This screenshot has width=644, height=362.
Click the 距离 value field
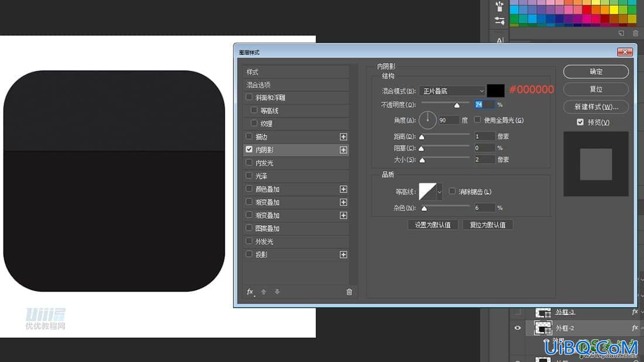[484, 136]
